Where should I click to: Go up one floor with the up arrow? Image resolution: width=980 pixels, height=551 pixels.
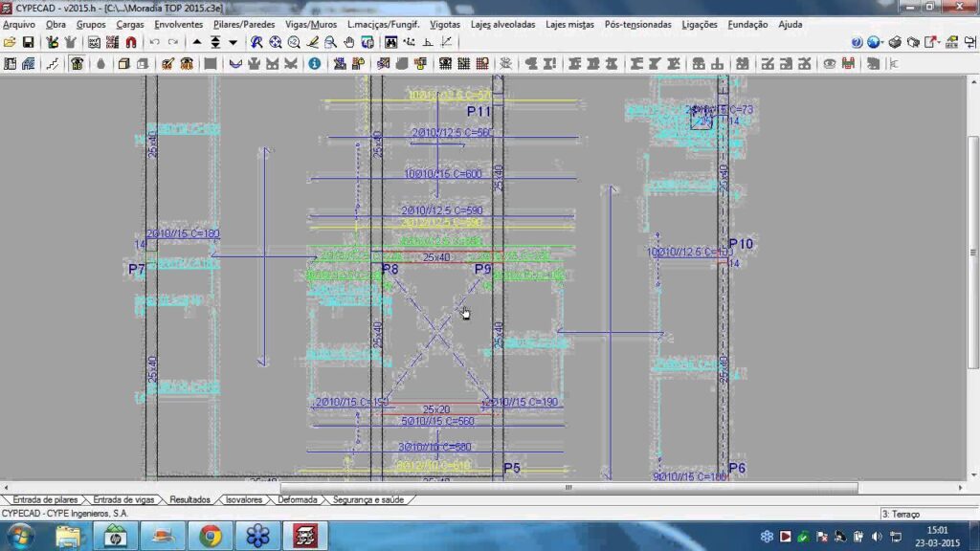coord(197,42)
